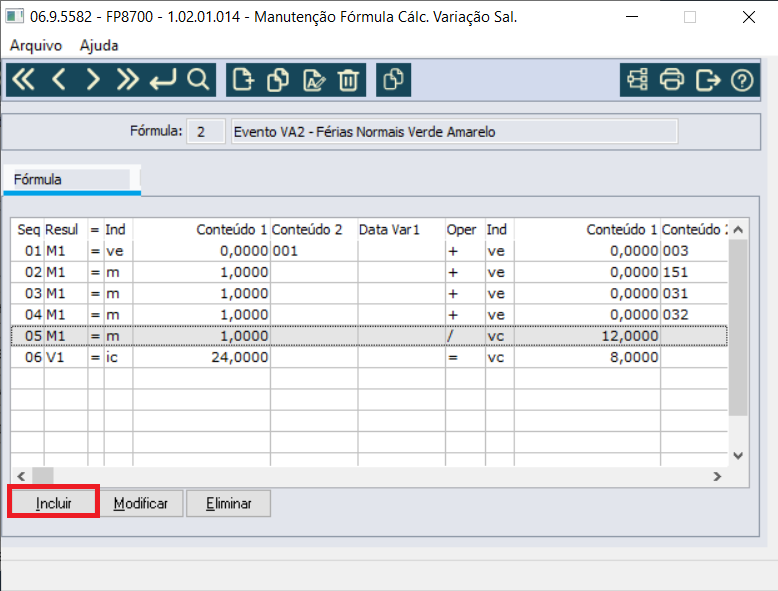Click cell 001 in Conteúdo 2
This screenshot has height=591, width=778.
314,251
